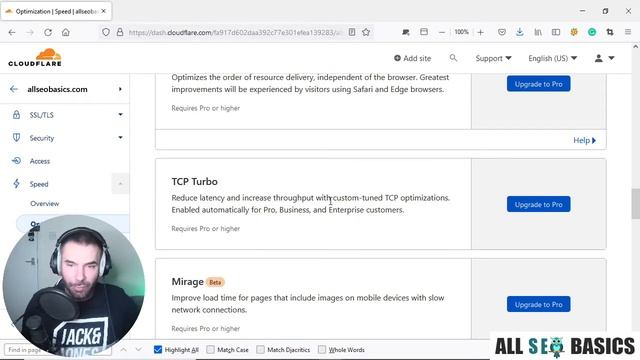Screen dimensions: 640x360
Task: Toggle the Highlight All checkbox
Action: [x=158, y=350]
